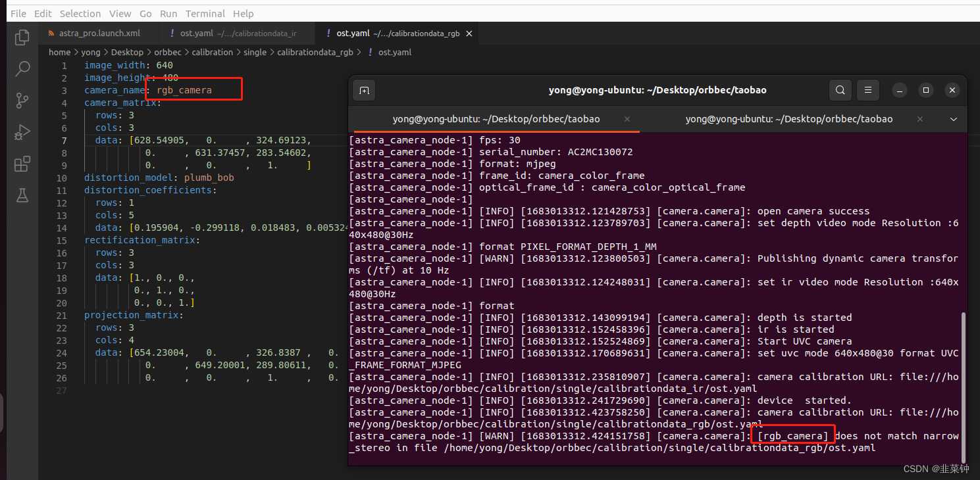Click line number 27 in the gutter
Image resolution: width=980 pixels, height=480 pixels.
(x=62, y=390)
